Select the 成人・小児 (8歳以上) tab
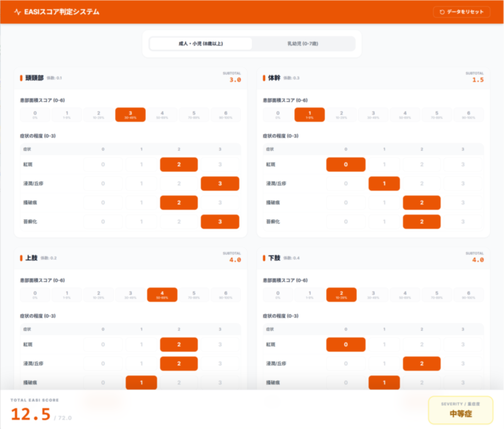Screen dimensions: 504x429 (x=201, y=44)
